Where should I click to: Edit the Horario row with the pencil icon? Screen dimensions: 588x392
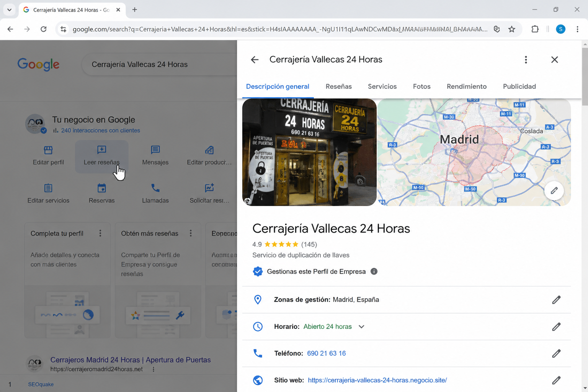pyautogui.click(x=556, y=327)
